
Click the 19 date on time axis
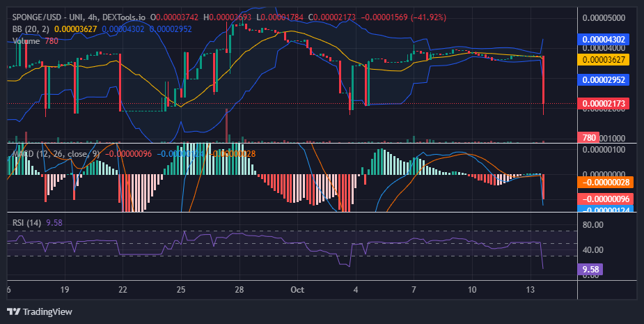(x=65, y=289)
